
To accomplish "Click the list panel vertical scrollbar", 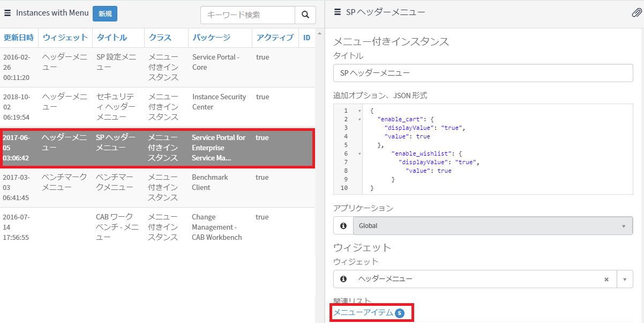I will tap(320, 174).
